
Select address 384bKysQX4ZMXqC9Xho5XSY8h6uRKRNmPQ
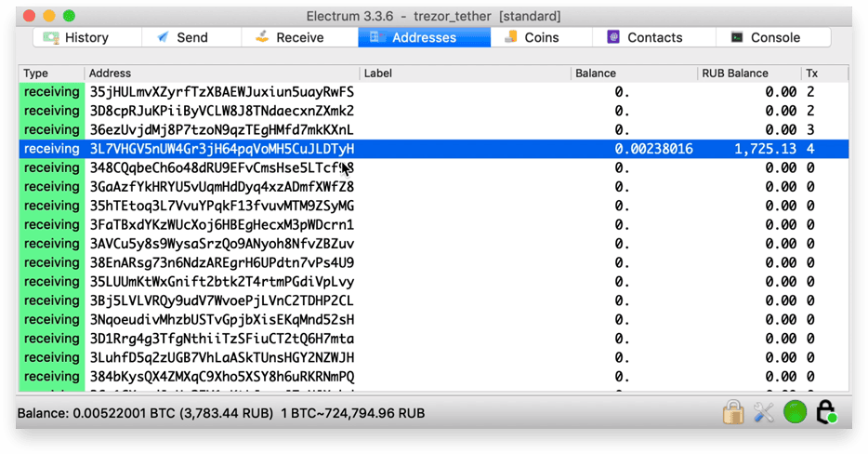[221, 377]
